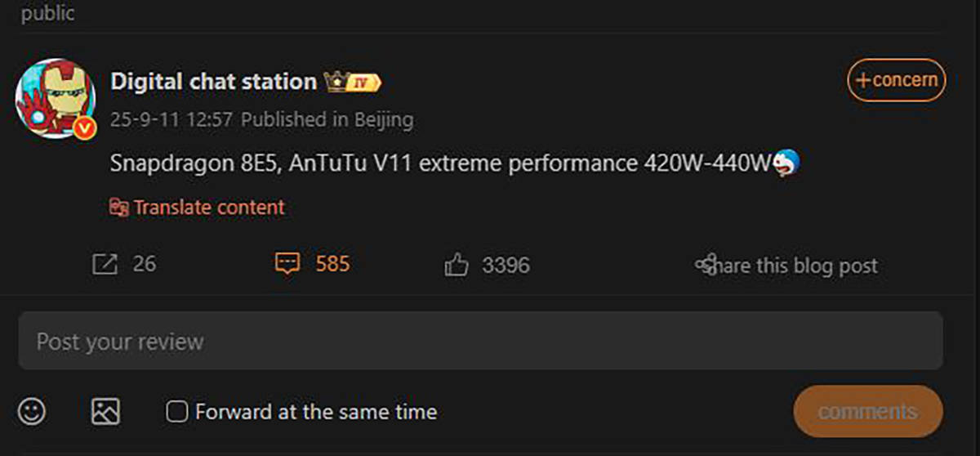980x456 pixels.
Task: Click the Published in Beijing label
Action: [x=327, y=120]
